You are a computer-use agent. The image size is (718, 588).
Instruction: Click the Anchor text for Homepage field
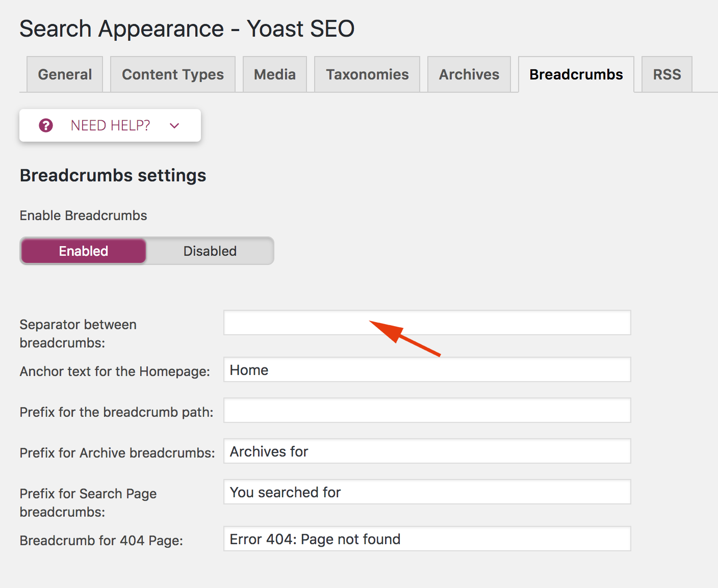click(x=427, y=369)
